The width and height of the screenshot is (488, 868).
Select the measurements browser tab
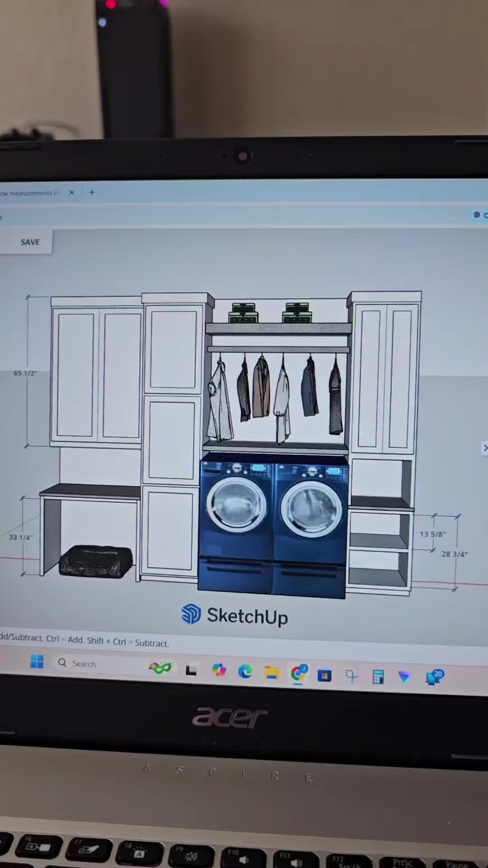pos(32,193)
